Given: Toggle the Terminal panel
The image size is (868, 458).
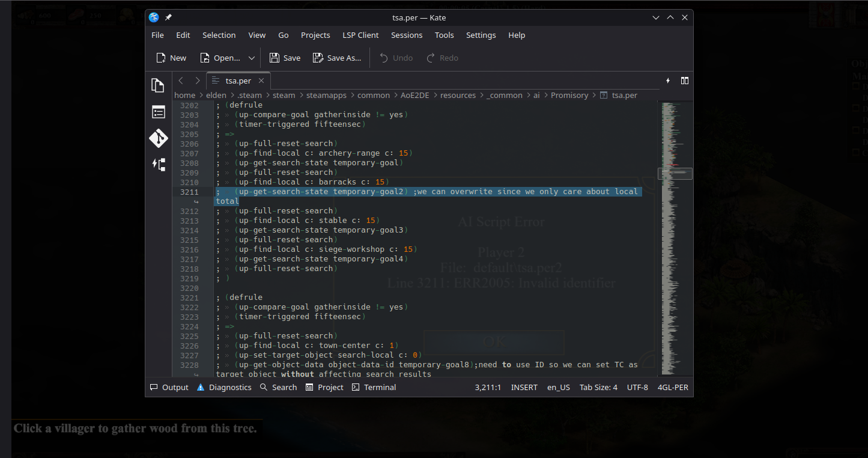Looking at the screenshot, I should point(374,388).
